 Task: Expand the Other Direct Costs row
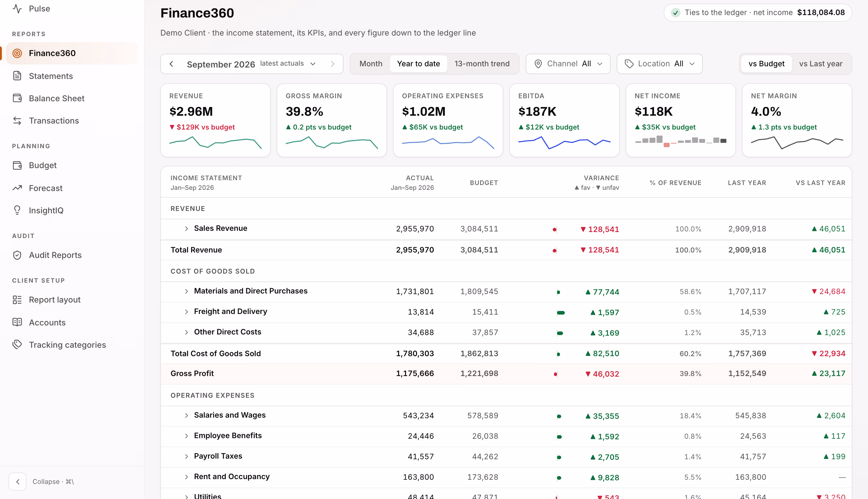click(x=187, y=332)
